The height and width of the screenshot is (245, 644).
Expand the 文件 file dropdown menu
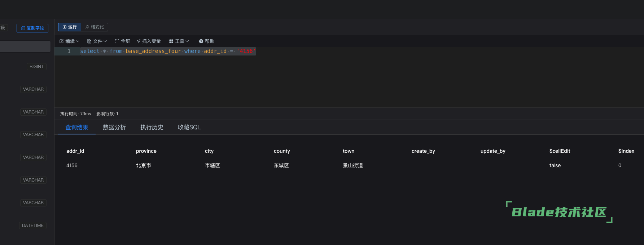click(x=97, y=41)
